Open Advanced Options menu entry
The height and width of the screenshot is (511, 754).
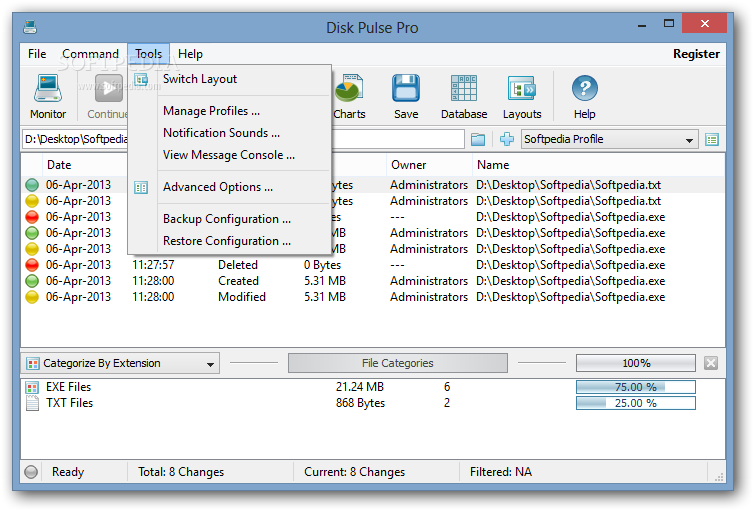[x=230, y=187]
